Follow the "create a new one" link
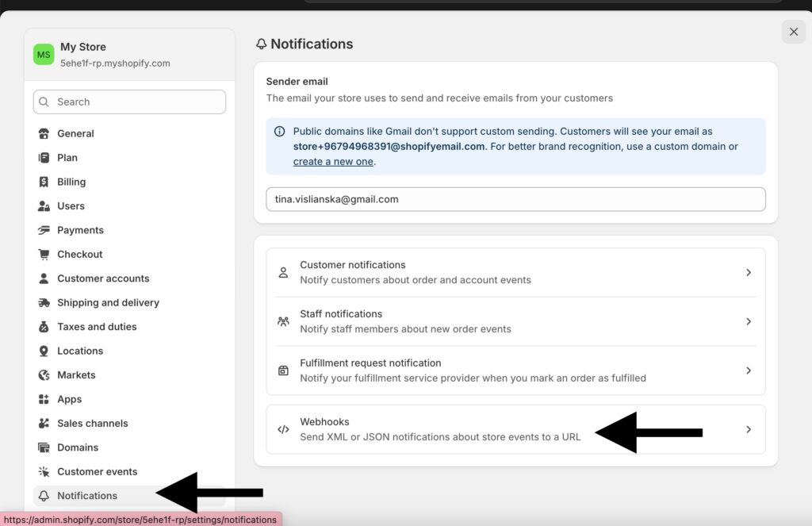The width and height of the screenshot is (812, 526). pos(332,162)
